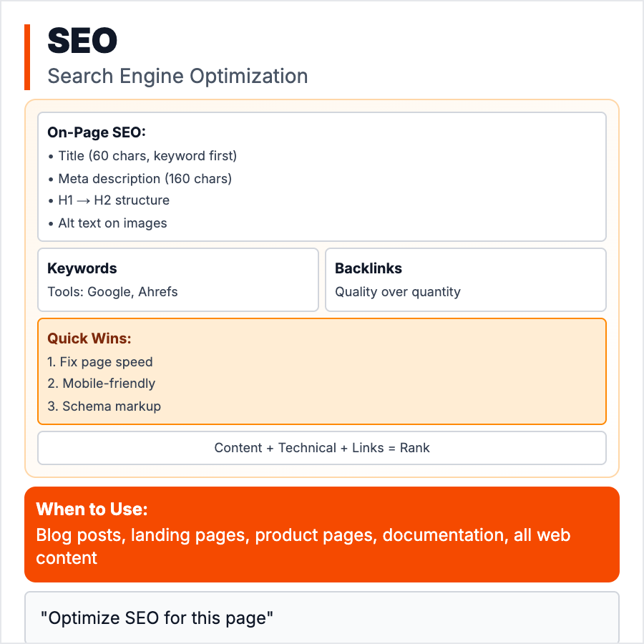Click Tools: Google, Ahrefs text
Screen dimensions: 644x644
[x=112, y=292]
